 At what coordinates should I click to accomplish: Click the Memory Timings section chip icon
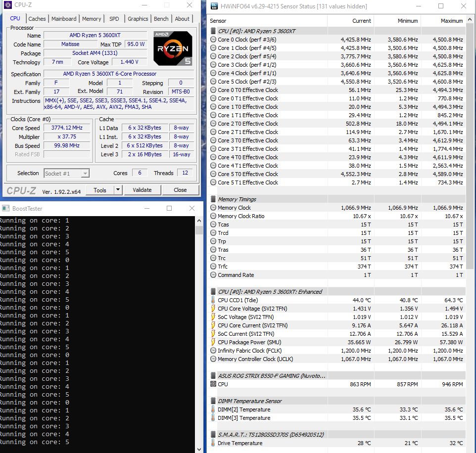(x=213, y=199)
